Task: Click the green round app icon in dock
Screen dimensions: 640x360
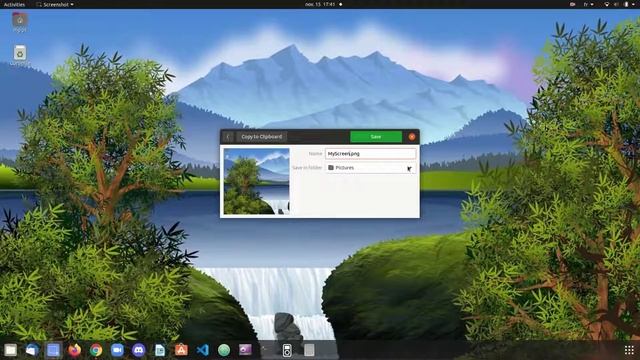Action: tap(224, 350)
